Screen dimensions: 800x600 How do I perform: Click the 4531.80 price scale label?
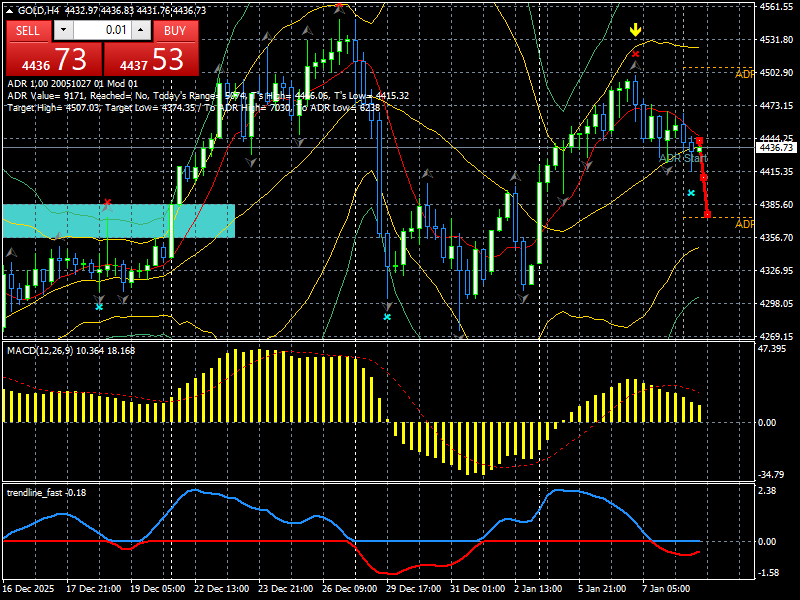[x=776, y=39]
